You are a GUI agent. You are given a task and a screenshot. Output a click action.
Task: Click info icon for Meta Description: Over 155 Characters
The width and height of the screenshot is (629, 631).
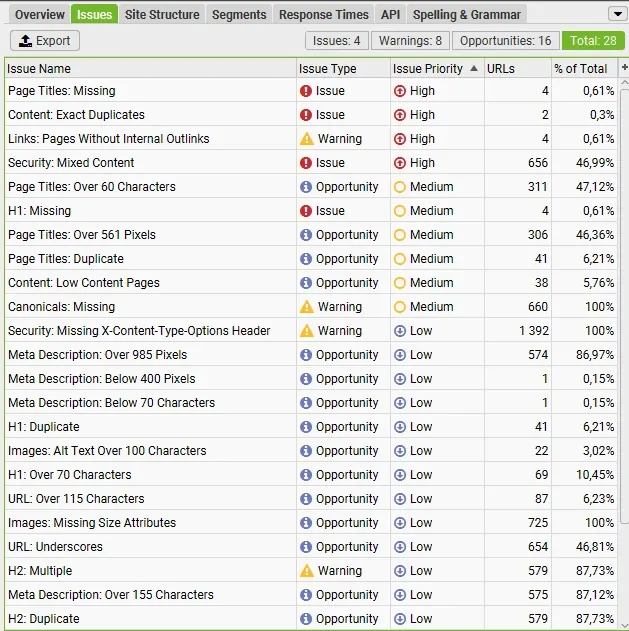coord(306,595)
